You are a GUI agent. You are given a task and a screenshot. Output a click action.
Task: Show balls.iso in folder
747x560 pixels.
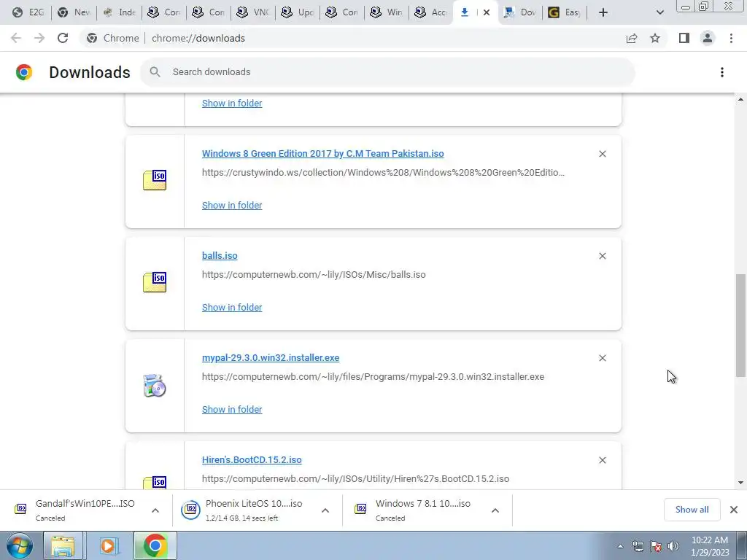point(232,307)
